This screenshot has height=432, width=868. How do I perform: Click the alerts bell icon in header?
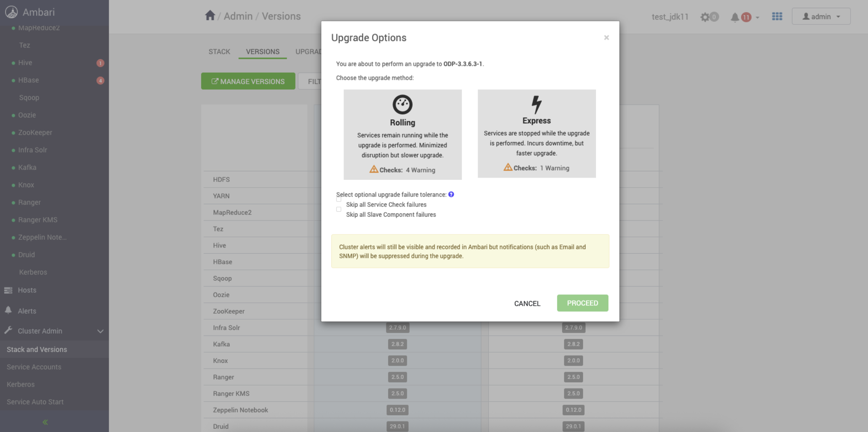[735, 17]
